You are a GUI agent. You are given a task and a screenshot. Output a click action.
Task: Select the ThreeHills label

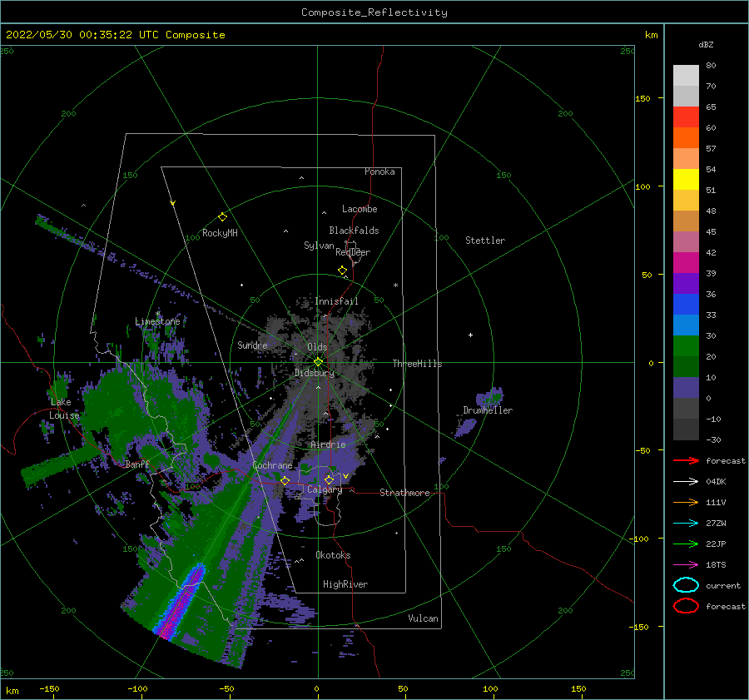click(x=418, y=364)
